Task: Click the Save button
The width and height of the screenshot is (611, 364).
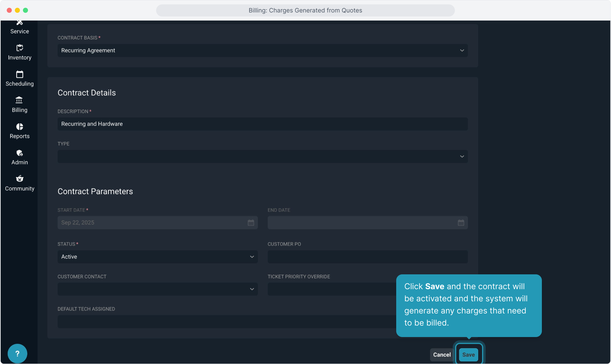Action: [468, 355]
